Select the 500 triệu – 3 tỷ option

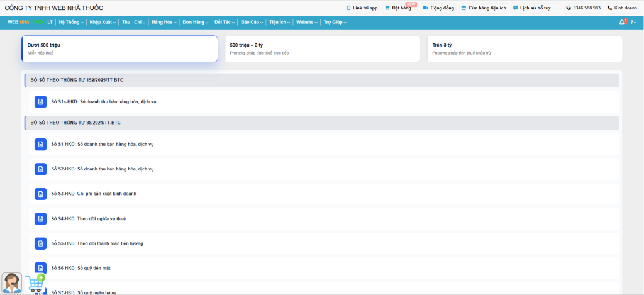tap(322, 48)
